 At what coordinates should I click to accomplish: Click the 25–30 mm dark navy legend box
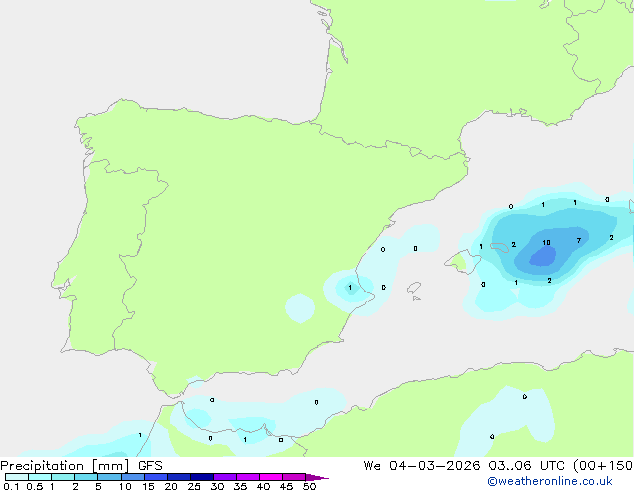pos(202,477)
